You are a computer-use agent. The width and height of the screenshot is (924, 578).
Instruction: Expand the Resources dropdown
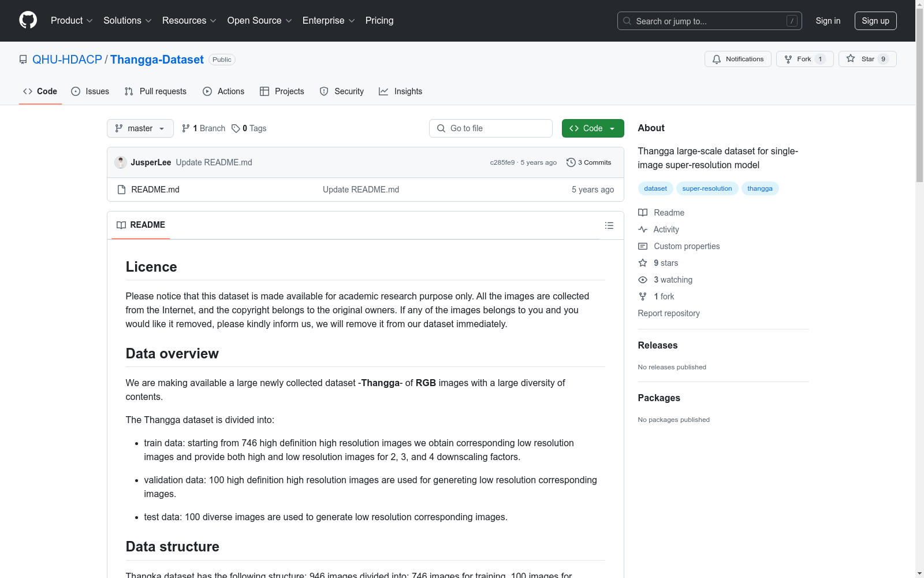pos(189,21)
